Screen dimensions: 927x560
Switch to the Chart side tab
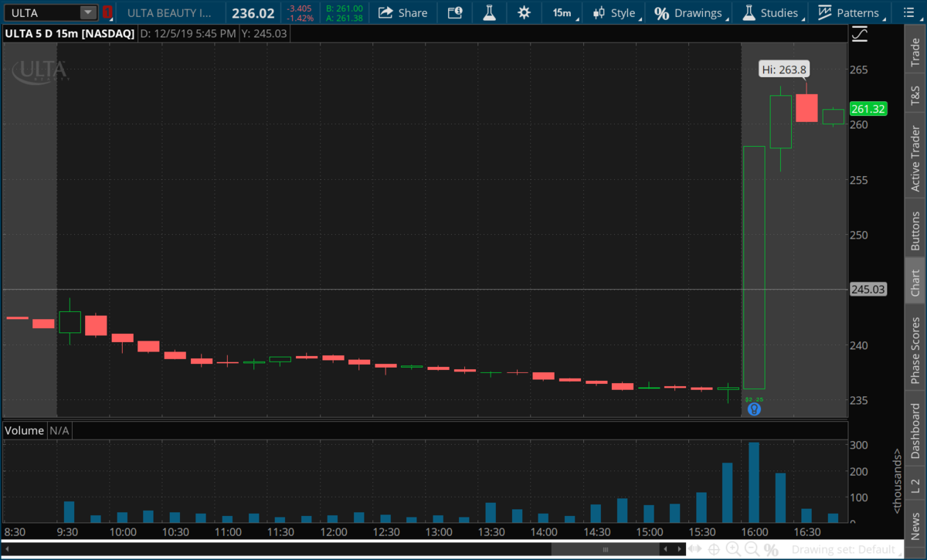pyautogui.click(x=915, y=283)
